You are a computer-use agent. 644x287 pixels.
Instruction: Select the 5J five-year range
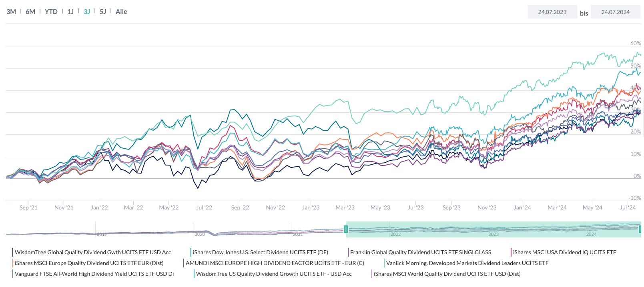(102, 12)
